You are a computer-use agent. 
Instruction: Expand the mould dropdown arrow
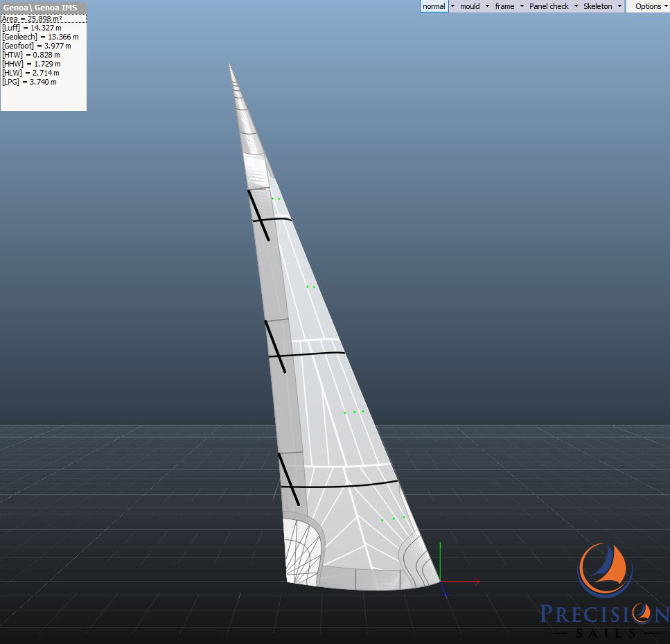487,6
